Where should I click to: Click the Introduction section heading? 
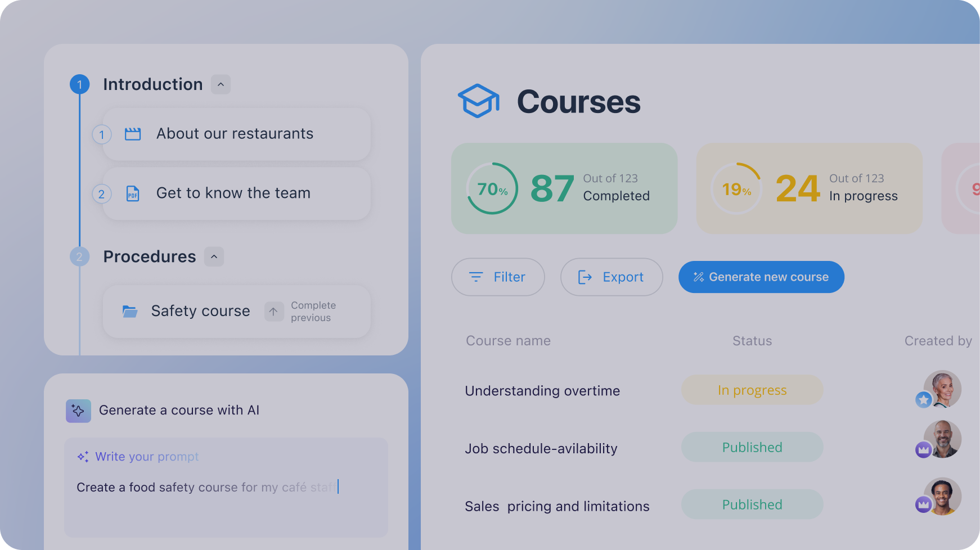pyautogui.click(x=152, y=84)
